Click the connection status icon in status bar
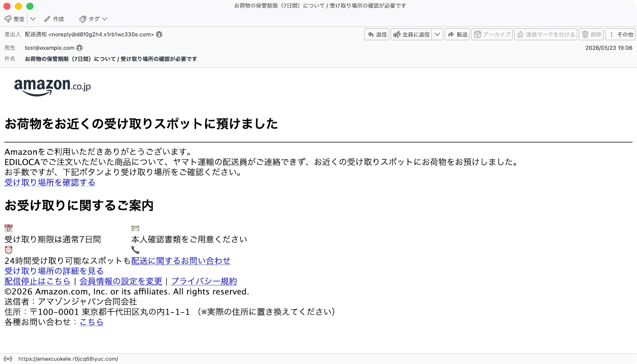Viewport: 637px width, 364px height. coord(8,359)
